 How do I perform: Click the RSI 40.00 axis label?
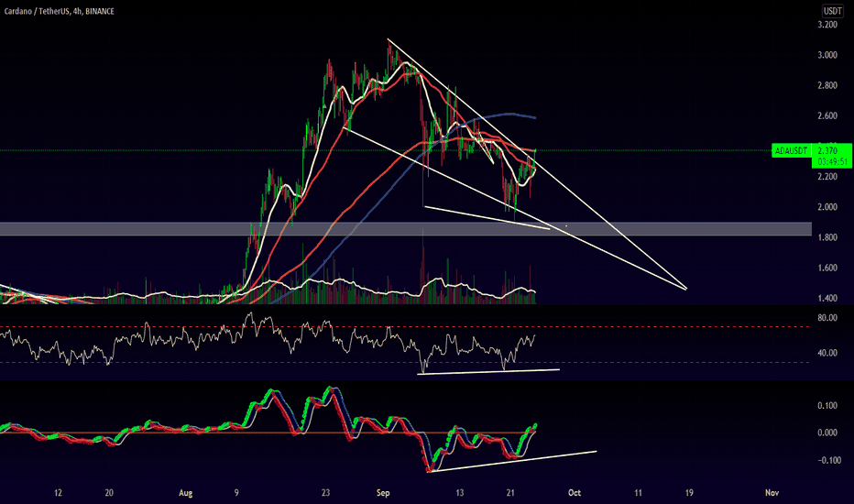coord(827,353)
